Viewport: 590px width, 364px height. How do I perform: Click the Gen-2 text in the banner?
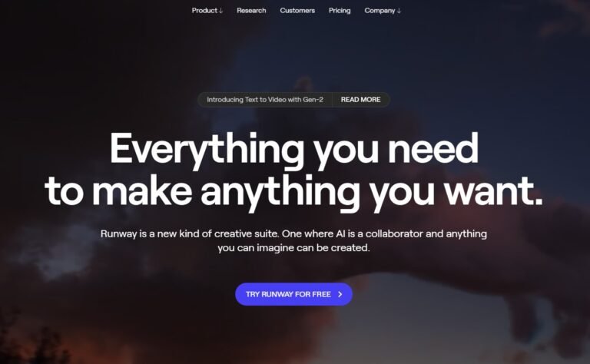(313, 100)
